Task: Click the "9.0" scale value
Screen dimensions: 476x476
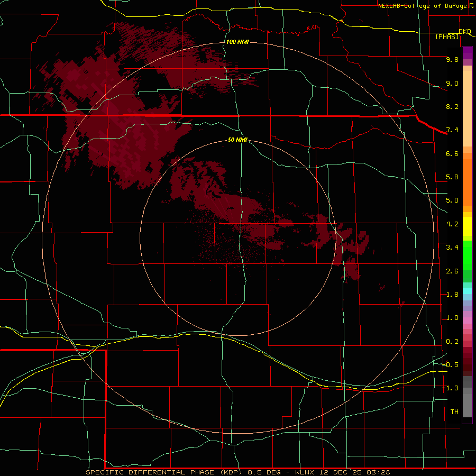Action: [452, 83]
